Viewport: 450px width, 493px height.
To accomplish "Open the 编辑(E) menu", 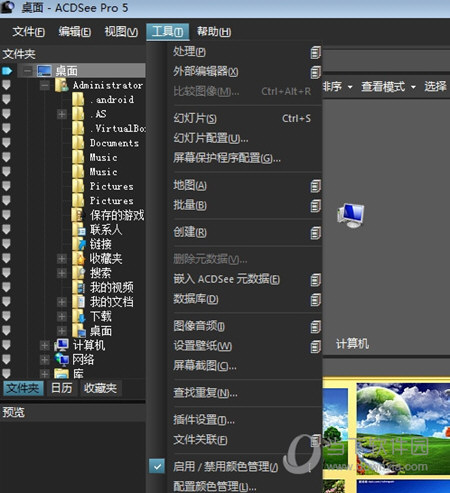I will click(74, 32).
